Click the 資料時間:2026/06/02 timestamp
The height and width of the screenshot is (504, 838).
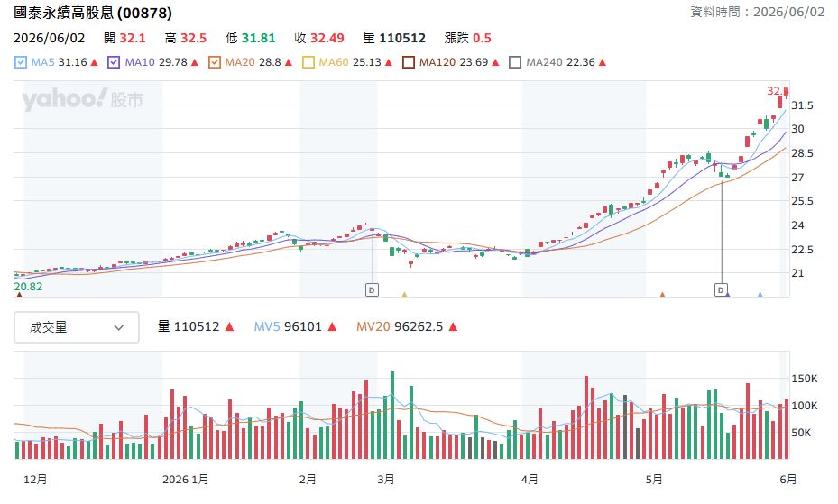pos(758,12)
